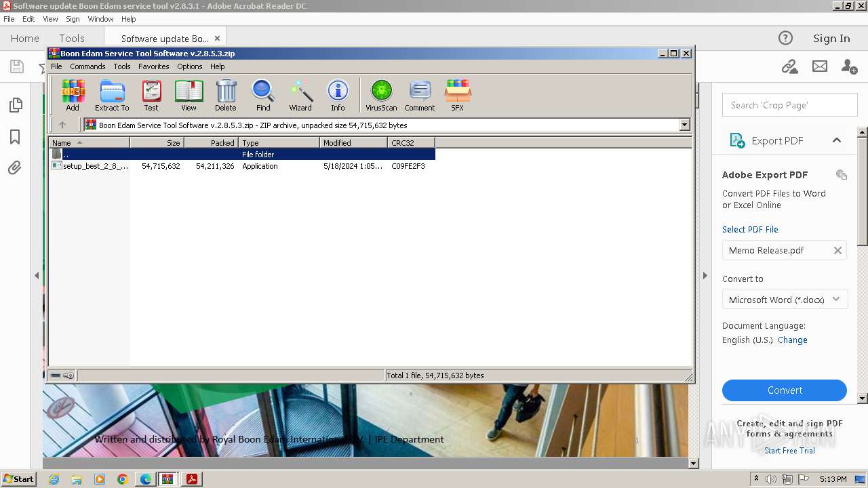Click Acrobat help question mark icon
Image resolution: width=868 pixels, height=488 pixels.
tap(785, 38)
